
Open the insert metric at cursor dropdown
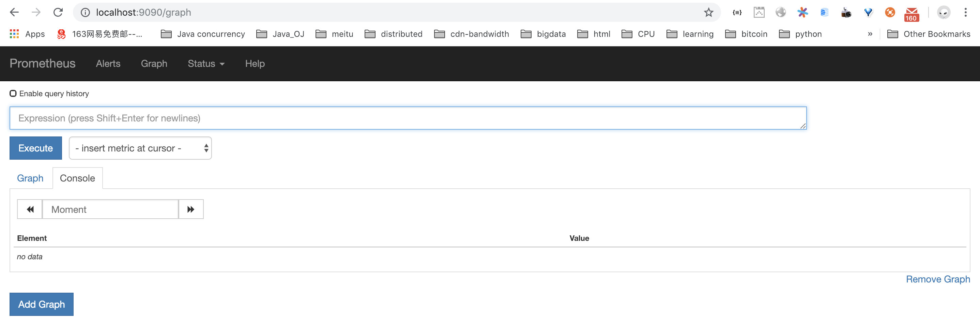pyautogui.click(x=140, y=148)
